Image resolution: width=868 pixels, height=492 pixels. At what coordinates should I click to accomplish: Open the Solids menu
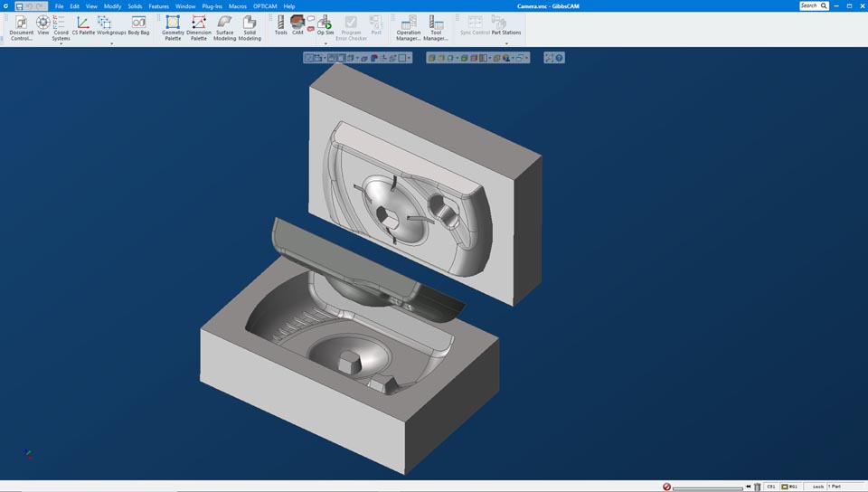tap(135, 6)
